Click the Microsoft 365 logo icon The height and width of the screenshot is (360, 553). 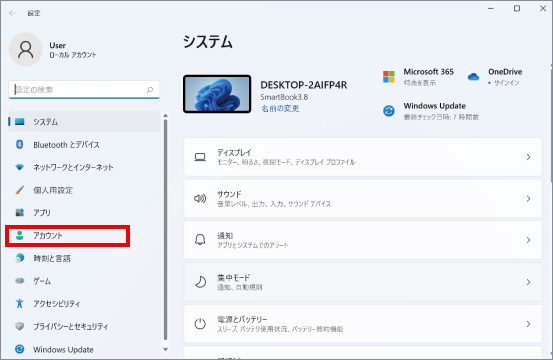(389, 77)
